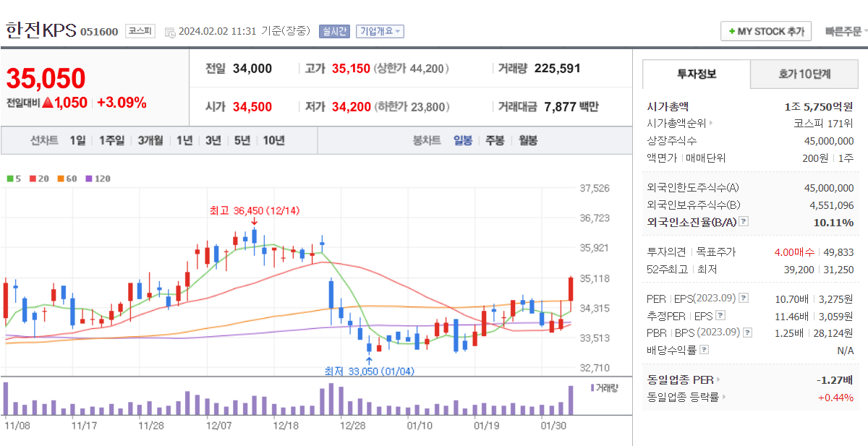
Task: Click the help icon beside PER EPS(2023.09)
Action: pyautogui.click(x=744, y=298)
